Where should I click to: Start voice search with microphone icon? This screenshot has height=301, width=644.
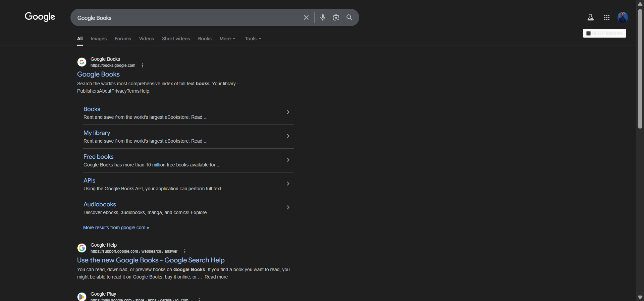click(x=323, y=17)
